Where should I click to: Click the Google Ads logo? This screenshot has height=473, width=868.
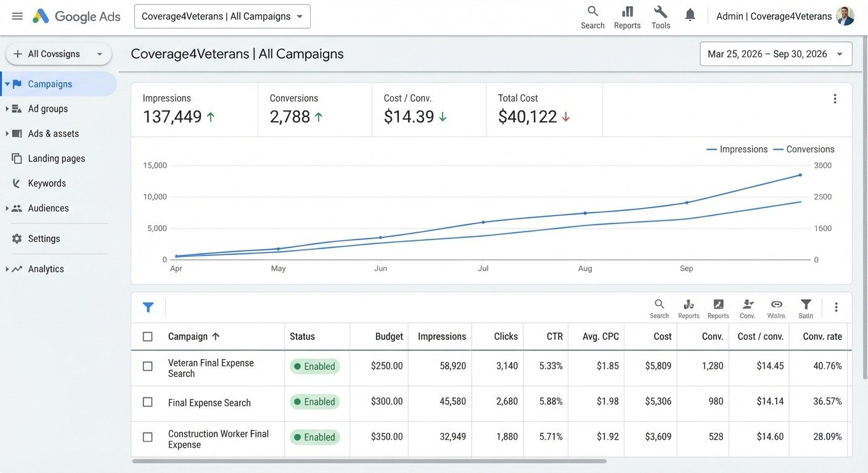coord(76,17)
